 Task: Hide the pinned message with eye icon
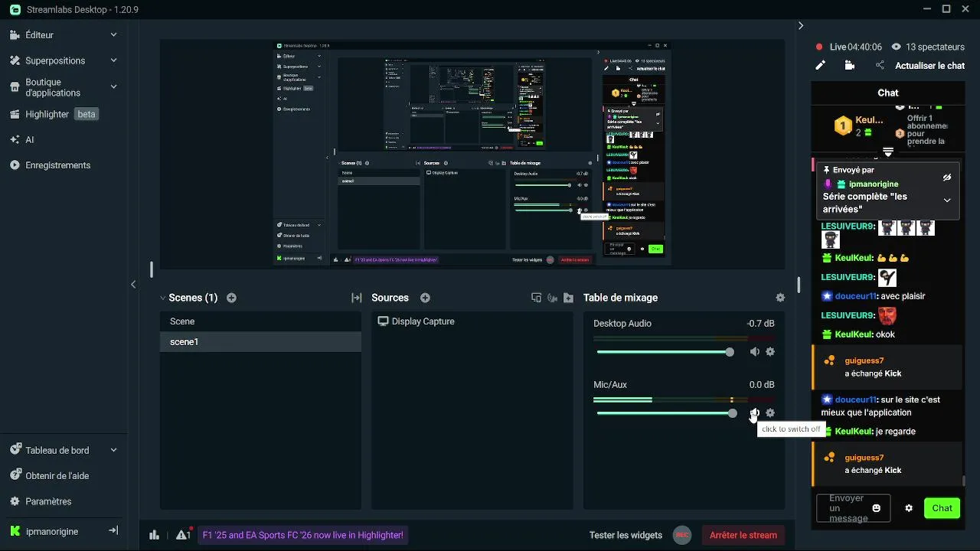point(947,177)
